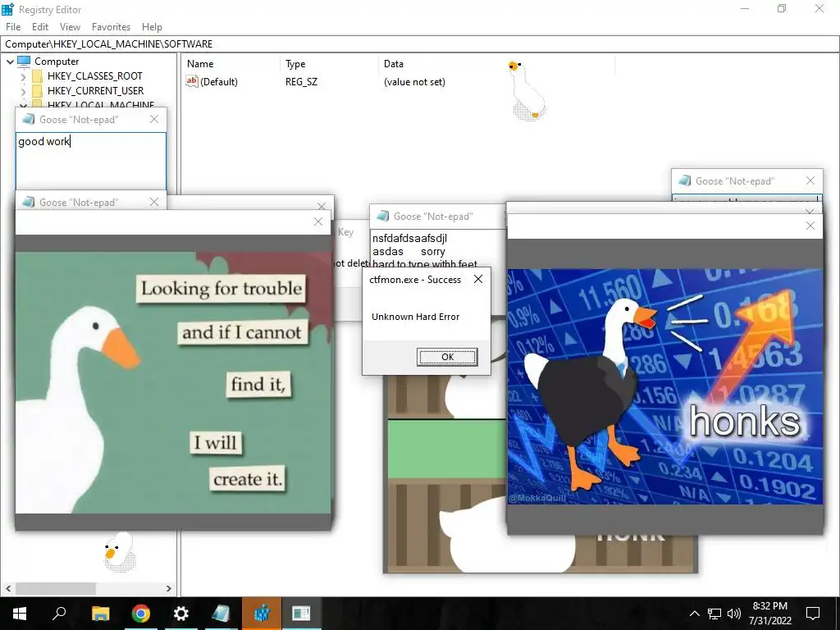Expand the HKEY_CURRENT_USER node
The height and width of the screenshot is (630, 840).
[x=23, y=91]
